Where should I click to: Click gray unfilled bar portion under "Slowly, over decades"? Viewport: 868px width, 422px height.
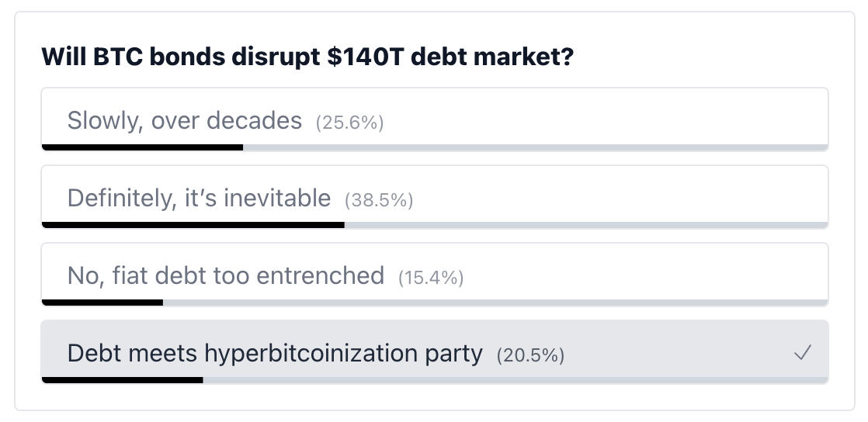coord(536,147)
